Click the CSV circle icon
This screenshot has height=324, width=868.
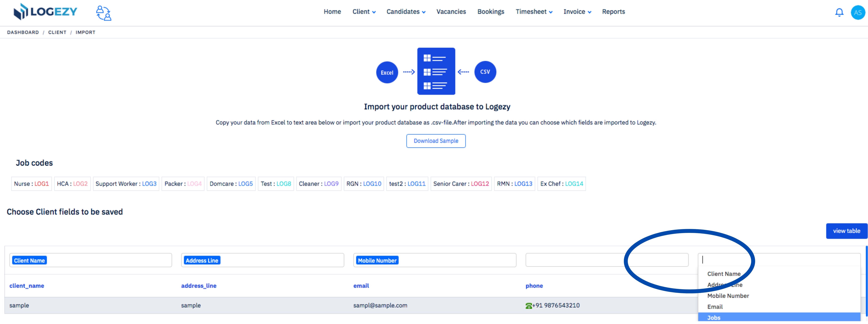point(485,72)
